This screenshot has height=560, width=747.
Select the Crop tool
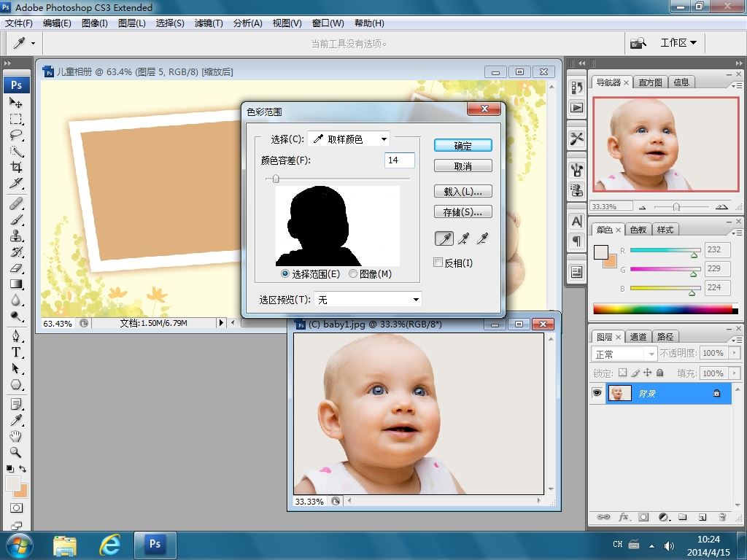[x=16, y=167]
